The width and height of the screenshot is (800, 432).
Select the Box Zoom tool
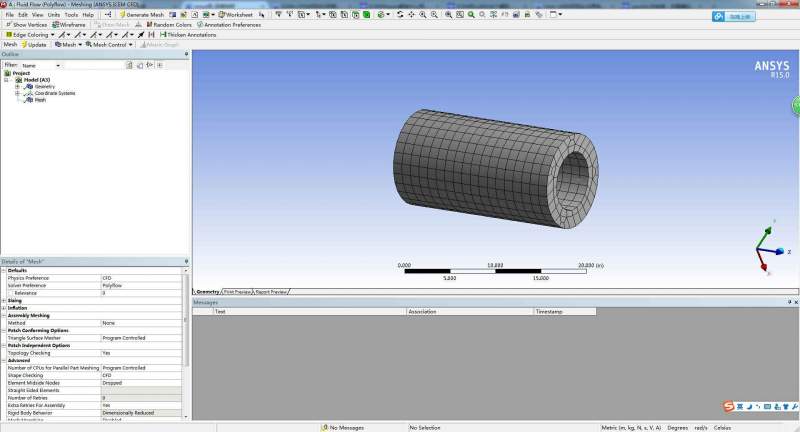pyautogui.click(x=434, y=15)
